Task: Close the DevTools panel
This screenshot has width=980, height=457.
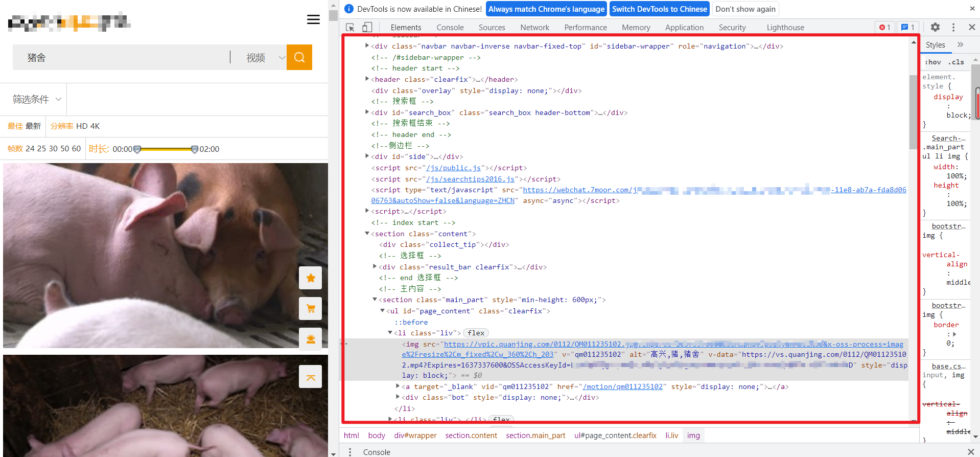Action: [x=972, y=28]
